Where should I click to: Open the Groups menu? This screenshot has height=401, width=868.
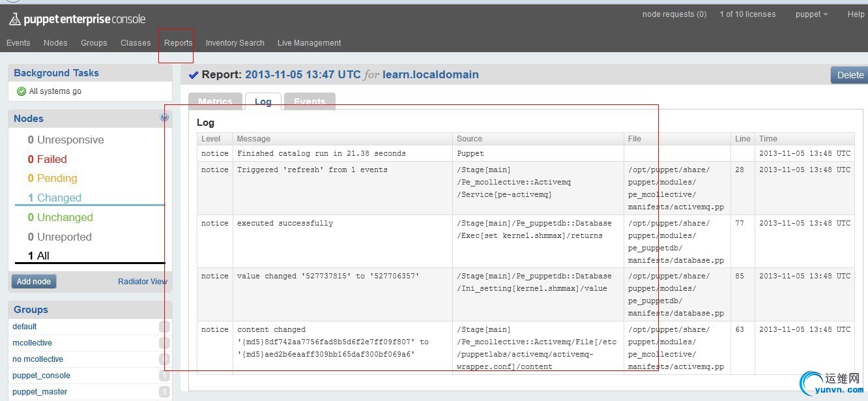coord(94,43)
